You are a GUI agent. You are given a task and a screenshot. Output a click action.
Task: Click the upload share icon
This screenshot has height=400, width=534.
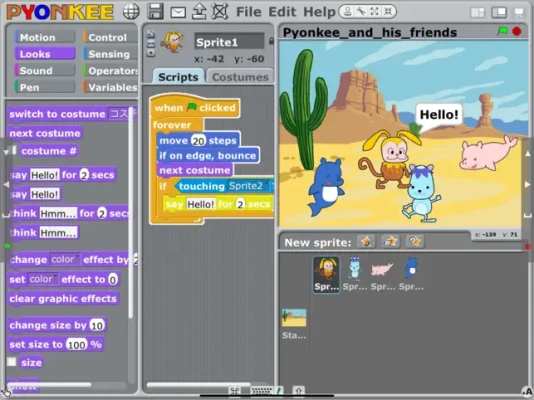pos(199,11)
